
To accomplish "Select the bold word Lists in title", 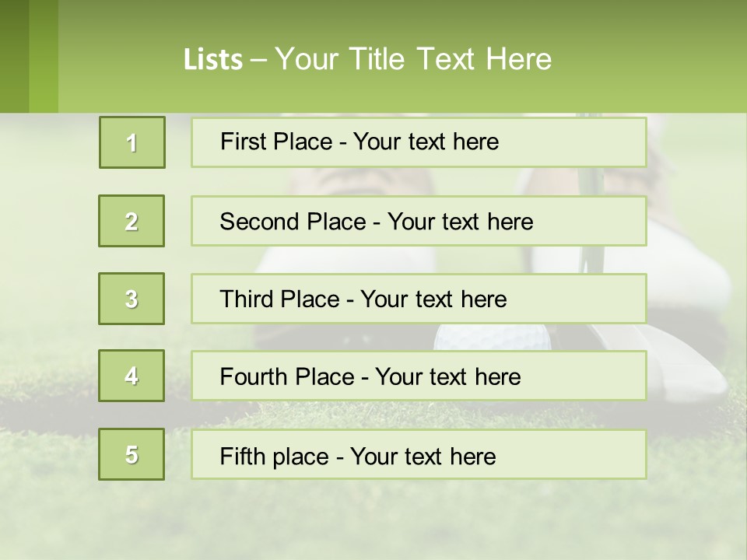I will click(x=213, y=60).
